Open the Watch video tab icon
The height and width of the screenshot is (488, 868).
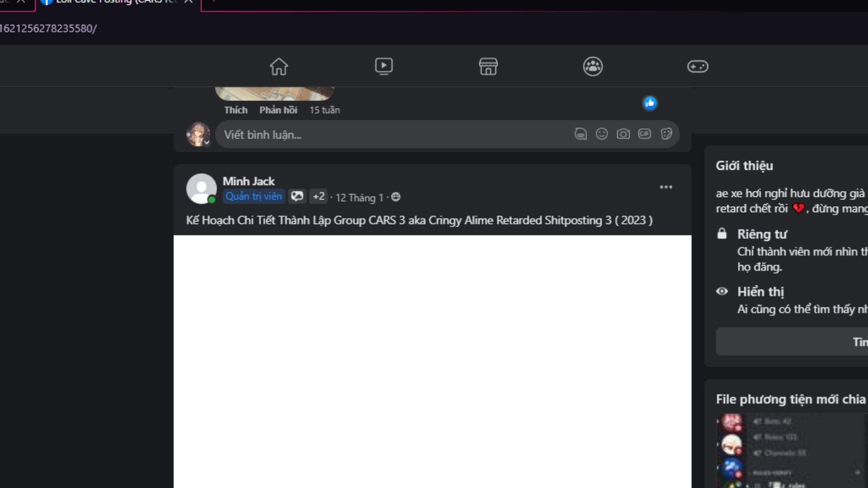coord(384,67)
